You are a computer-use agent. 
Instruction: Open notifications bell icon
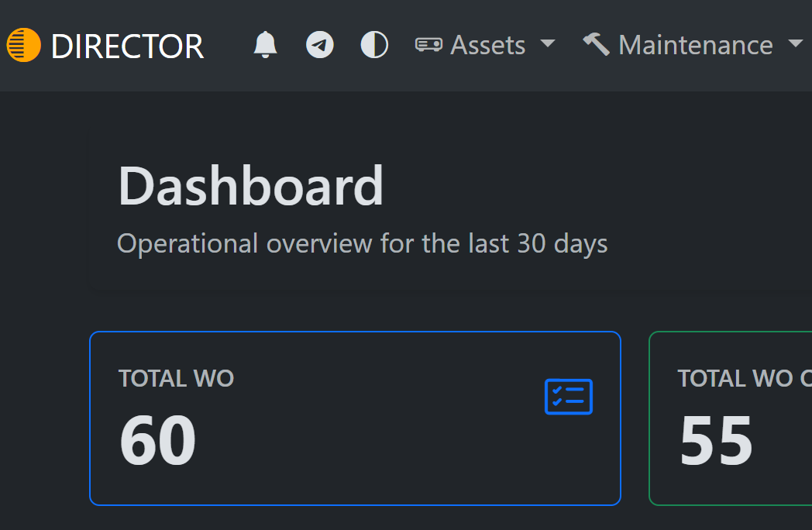click(x=265, y=45)
